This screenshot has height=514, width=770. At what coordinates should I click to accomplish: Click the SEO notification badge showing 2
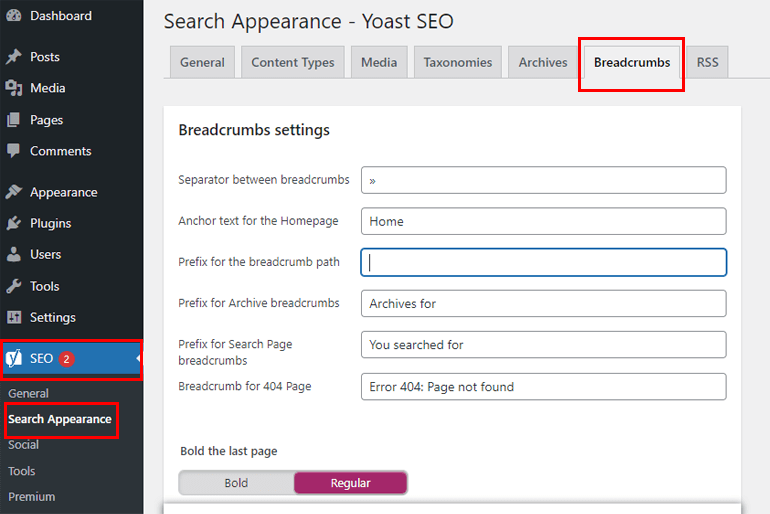pyautogui.click(x=66, y=359)
